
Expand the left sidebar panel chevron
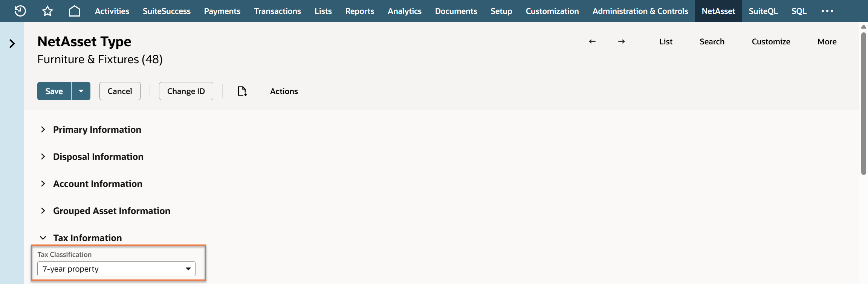(12, 44)
